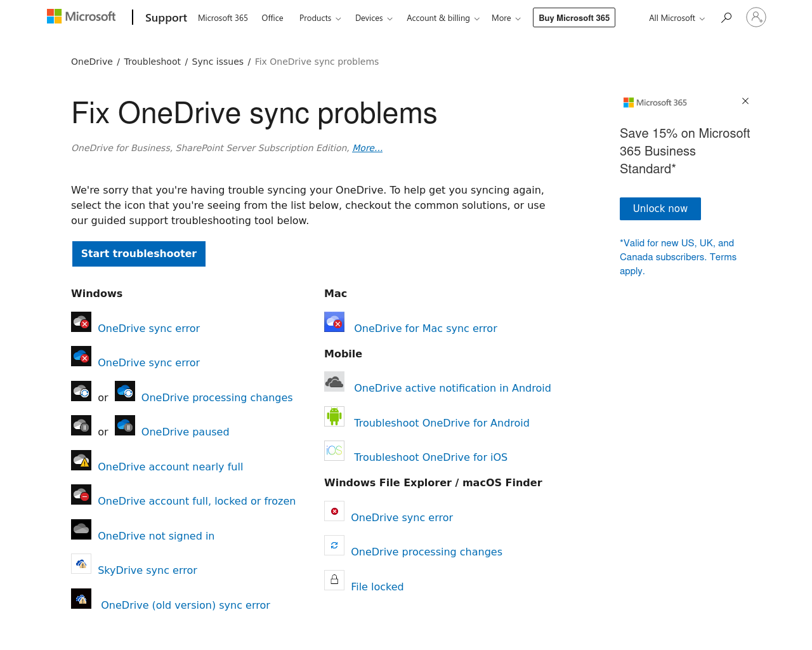
Task: Click grey cloud not signed in icon
Action: (81, 529)
